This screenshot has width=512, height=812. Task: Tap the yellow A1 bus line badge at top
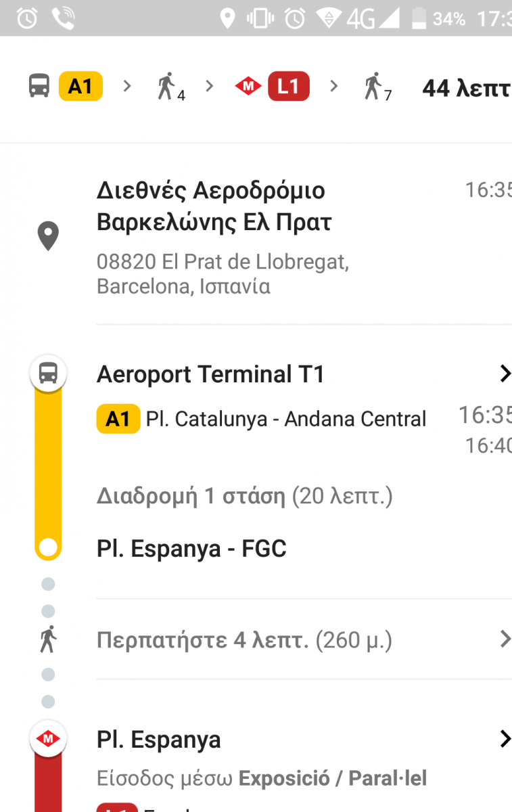coord(80,87)
